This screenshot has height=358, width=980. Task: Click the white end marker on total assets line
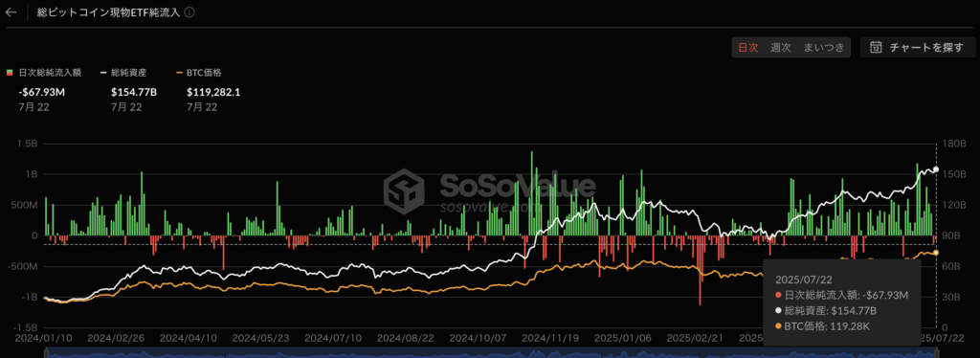pos(936,169)
